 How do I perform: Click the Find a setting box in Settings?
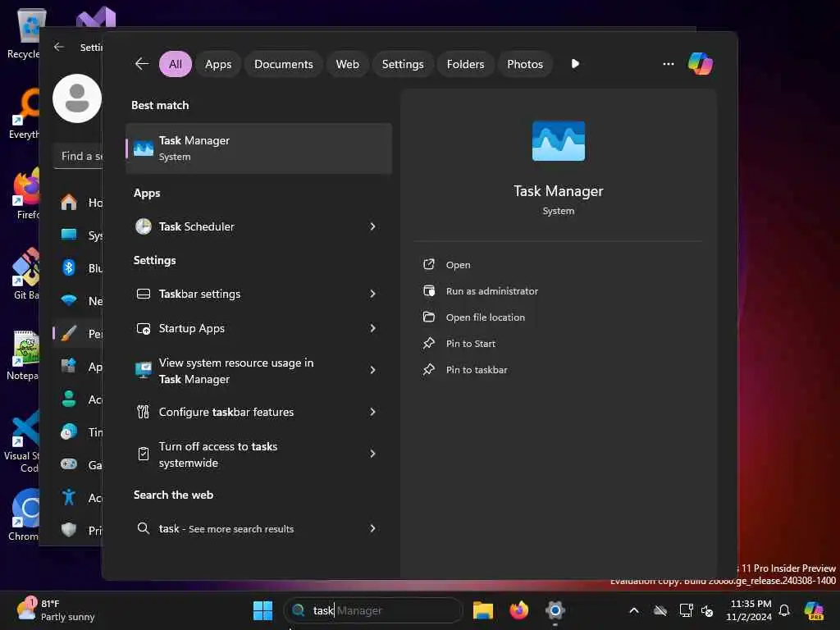78,156
